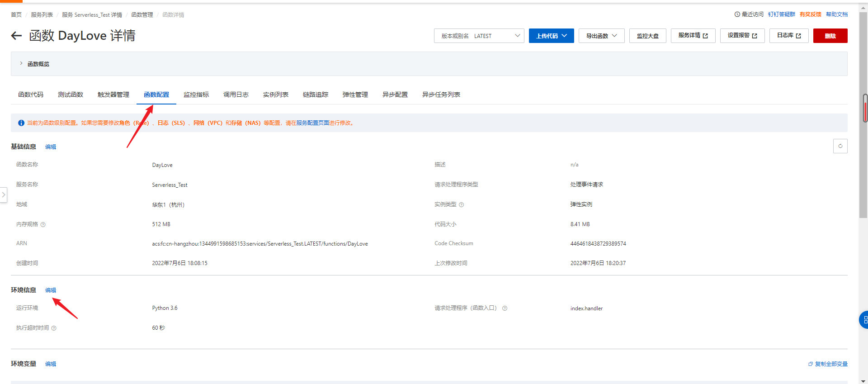Open the 有奖反馈 link
This screenshot has width=868, height=384.
(811, 14)
